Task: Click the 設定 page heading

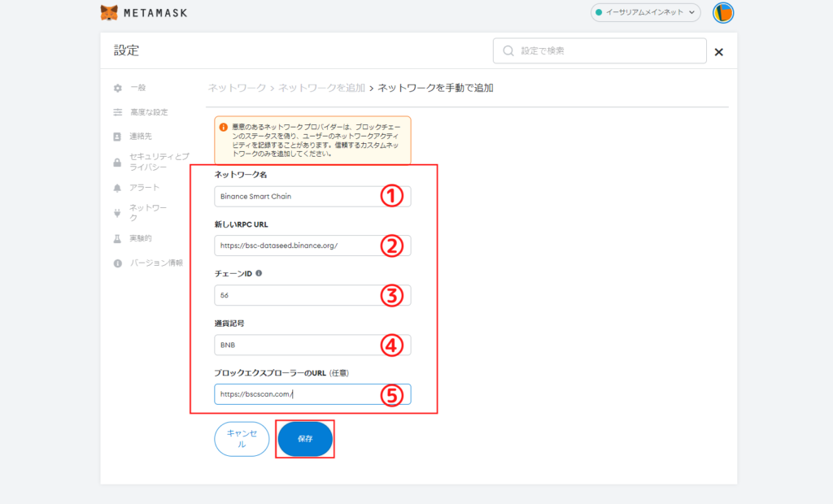Action: pos(126,50)
